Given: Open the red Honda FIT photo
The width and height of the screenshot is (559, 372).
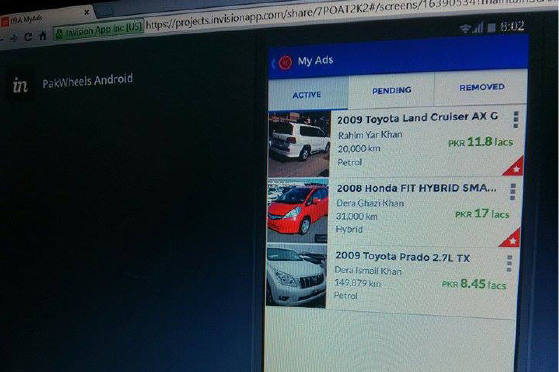Looking at the screenshot, I should pos(297,211).
